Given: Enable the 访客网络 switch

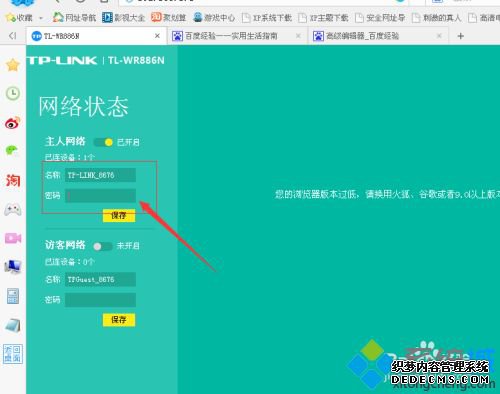Looking at the screenshot, I should pyautogui.click(x=103, y=246).
